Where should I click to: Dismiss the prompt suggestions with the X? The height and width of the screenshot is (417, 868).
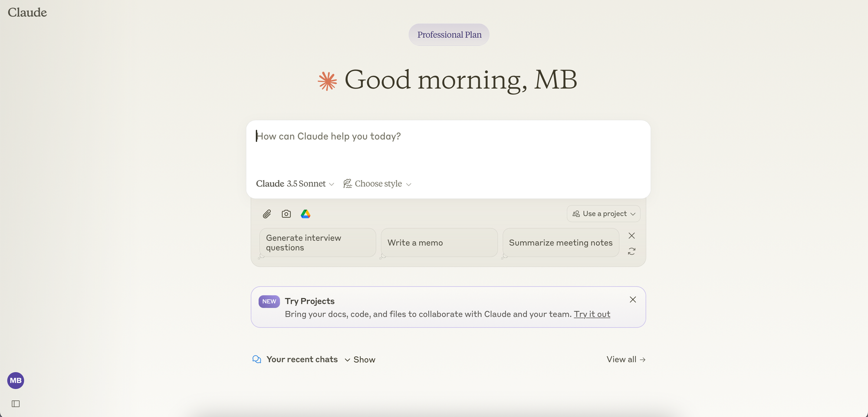click(631, 236)
